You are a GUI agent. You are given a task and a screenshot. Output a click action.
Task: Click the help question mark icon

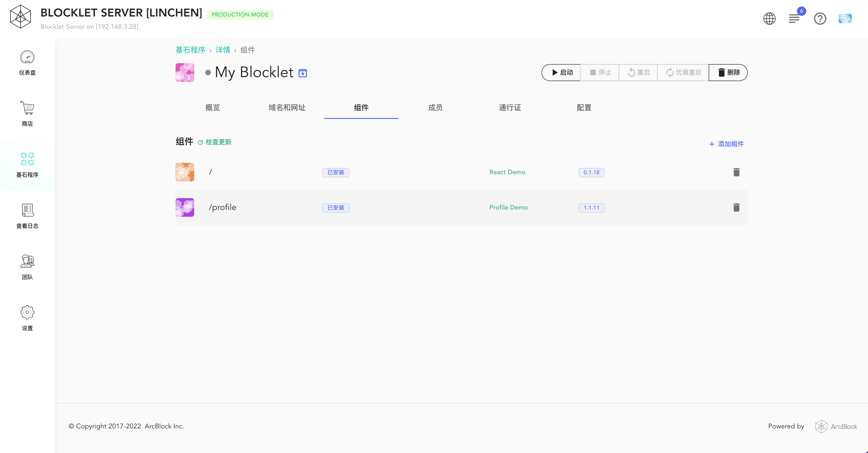tap(820, 19)
